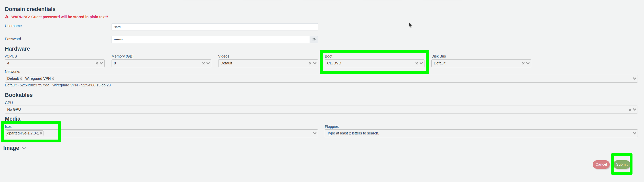This screenshot has width=644, height=182.
Task: Toggle password visibility eye icon
Action: point(314,40)
